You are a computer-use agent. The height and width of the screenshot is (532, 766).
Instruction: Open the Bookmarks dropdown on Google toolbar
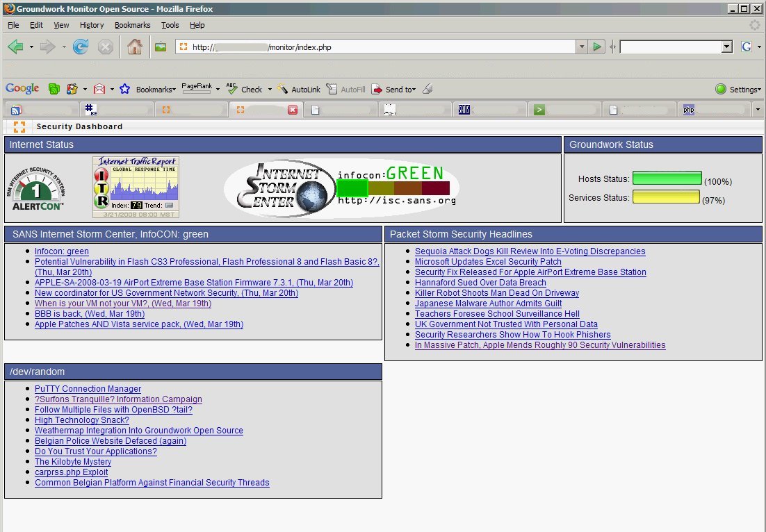coord(155,90)
